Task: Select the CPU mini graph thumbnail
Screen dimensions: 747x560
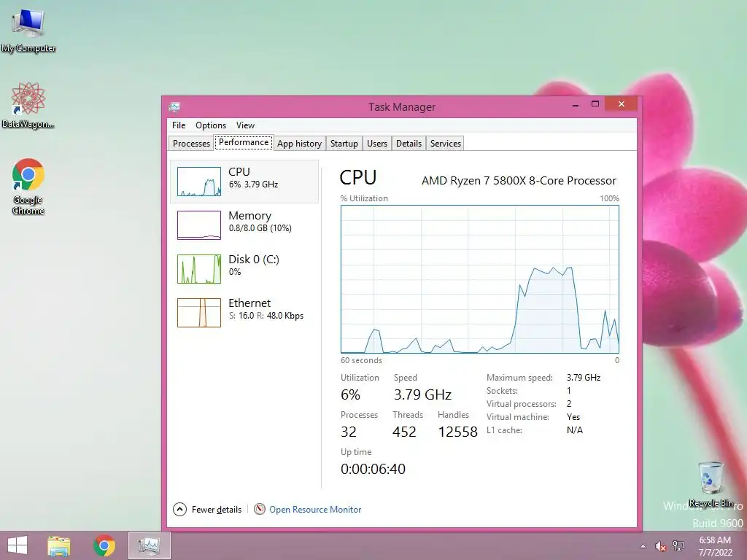Action: pyautogui.click(x=199, y=182)
